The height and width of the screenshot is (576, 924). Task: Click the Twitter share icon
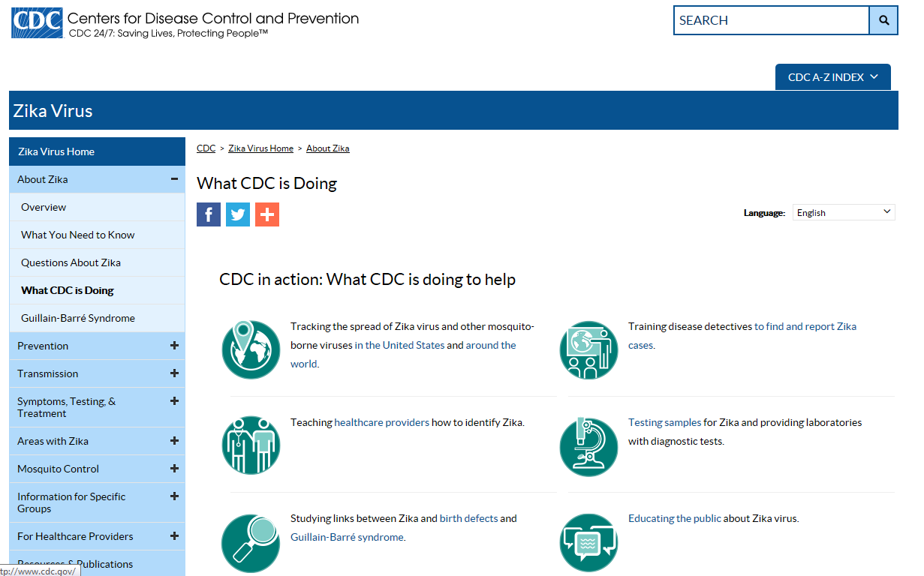click(238, 214)
